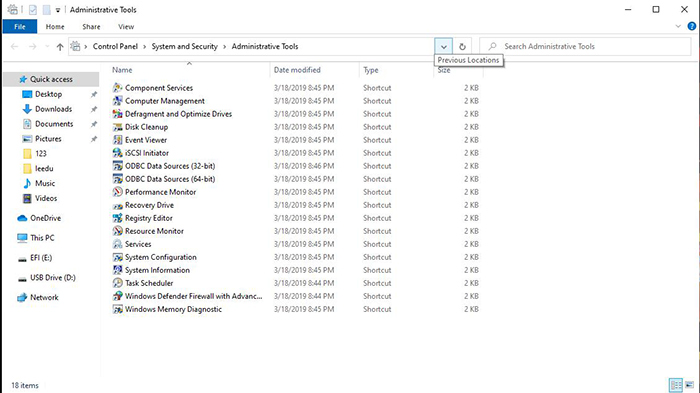Open Desktop in the navigation pane
Screen dimensions: 700x393
49,94
